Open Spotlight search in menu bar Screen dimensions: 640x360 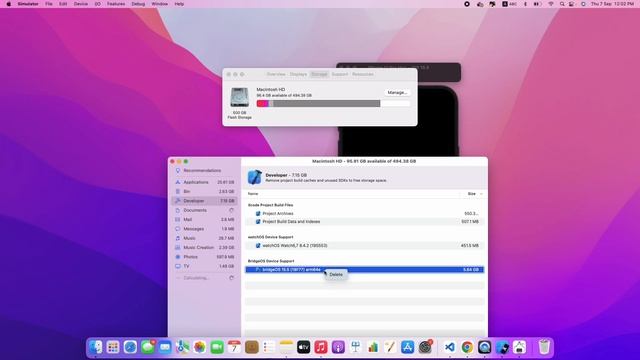pyautogui.click(x=562, y=4)
